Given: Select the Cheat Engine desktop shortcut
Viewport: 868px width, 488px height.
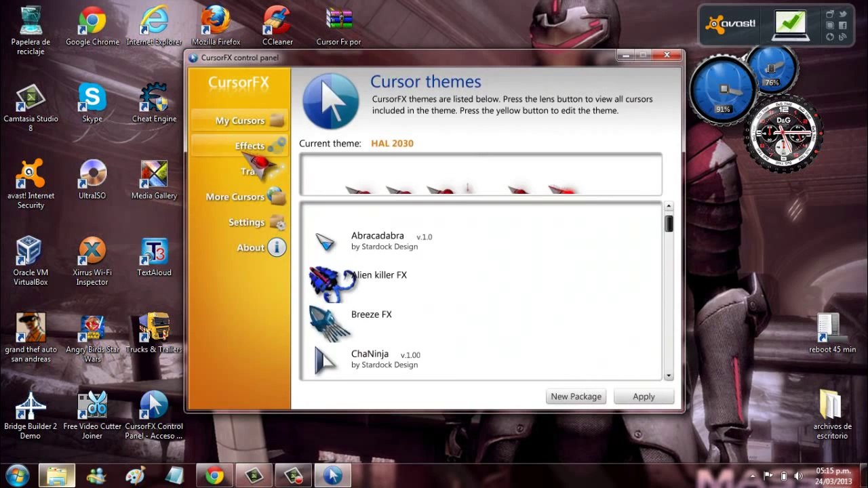Looking at the screenshot, I should (x=154, y=104).
